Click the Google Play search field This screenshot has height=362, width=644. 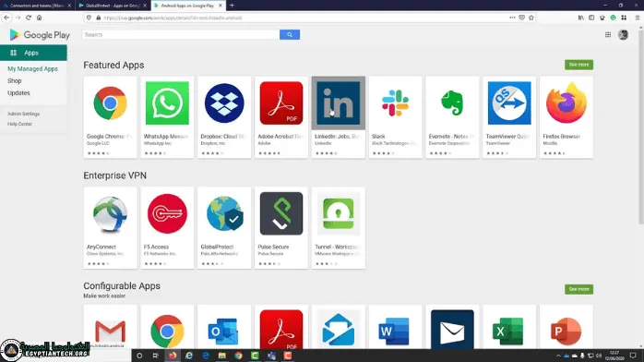point(181,34)
